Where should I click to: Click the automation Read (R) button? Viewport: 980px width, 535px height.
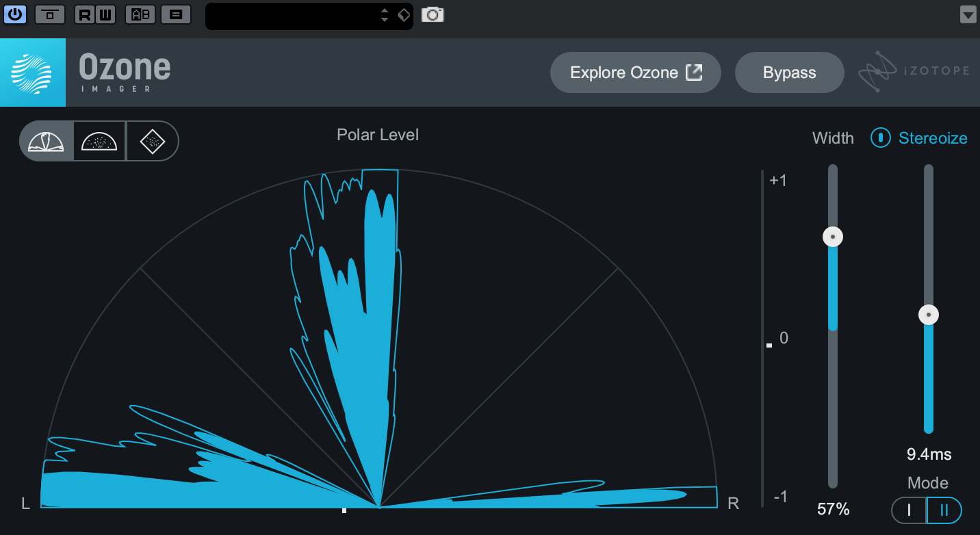(85, 14)
